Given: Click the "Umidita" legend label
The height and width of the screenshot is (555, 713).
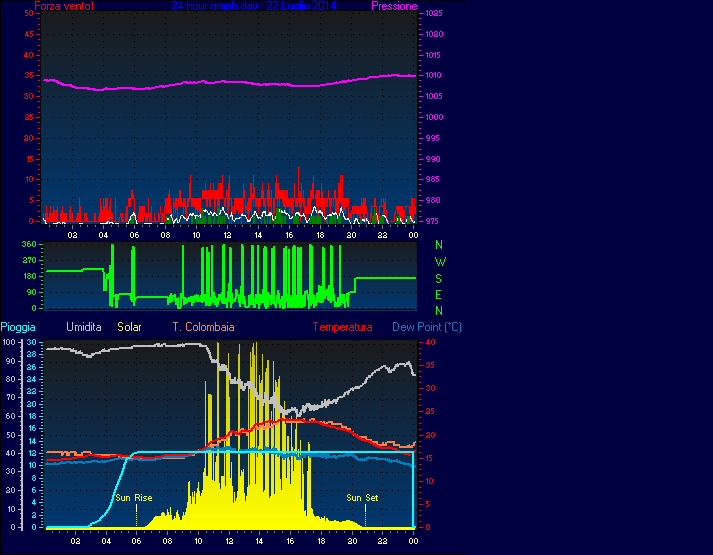Looking at the screenshot, I should [x=84, y=327].
